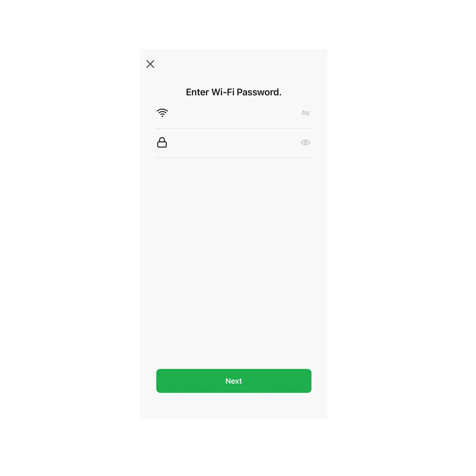This screenshot has height=476, width=476.
Task: Click the "Enter Wi-Fi Password." heading
Action: pyautogui.click(x=234, y=92)
